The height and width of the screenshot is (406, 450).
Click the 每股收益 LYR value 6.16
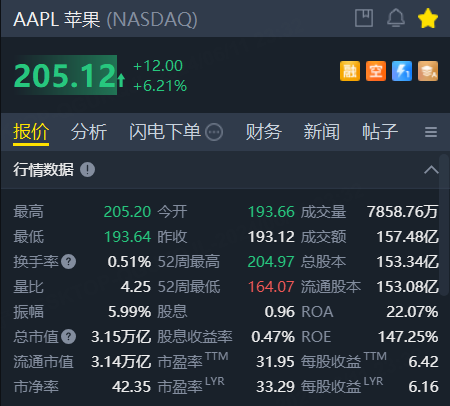click(423, 387)
